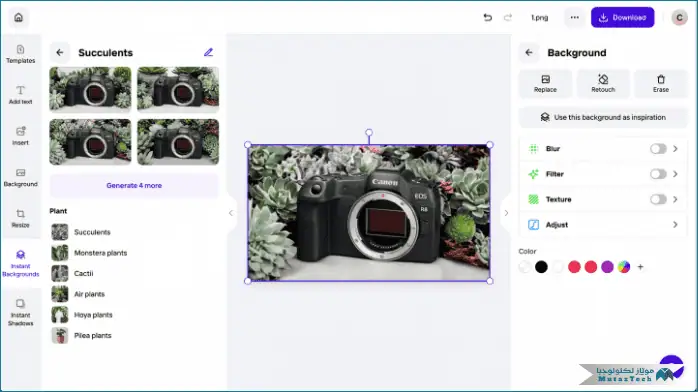Click the Blur effect icon
The height and width of the screenshot is (392, 698).
coord(533,149)
